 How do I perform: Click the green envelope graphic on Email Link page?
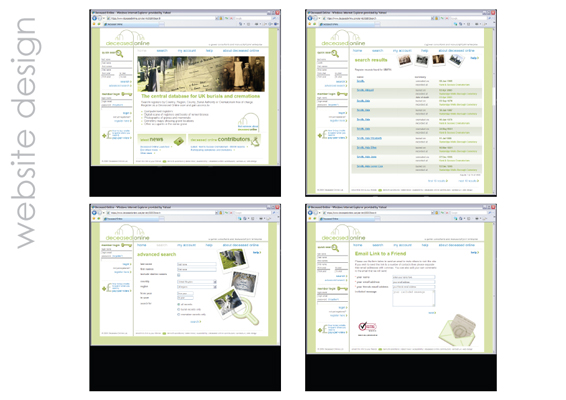click(457, 330)
